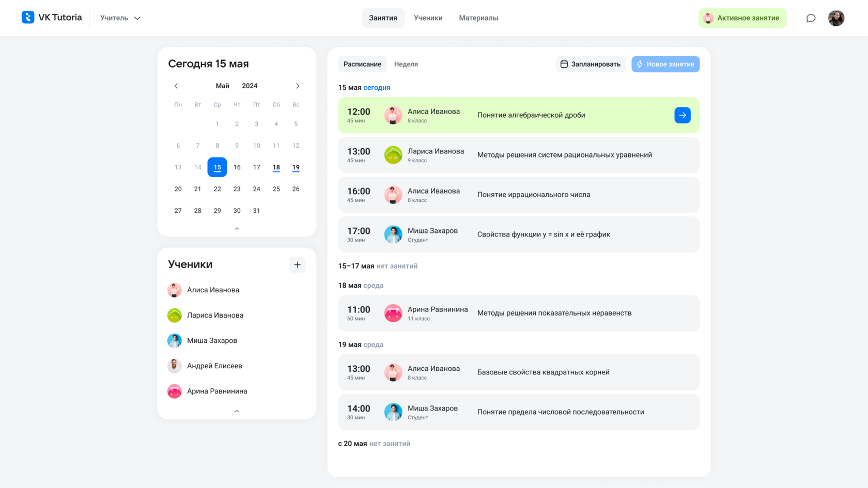This screenshot has height=488, width=868.
Task: Select May 26 in calendar
Action: pyautogui.click(x=296, y=189)
